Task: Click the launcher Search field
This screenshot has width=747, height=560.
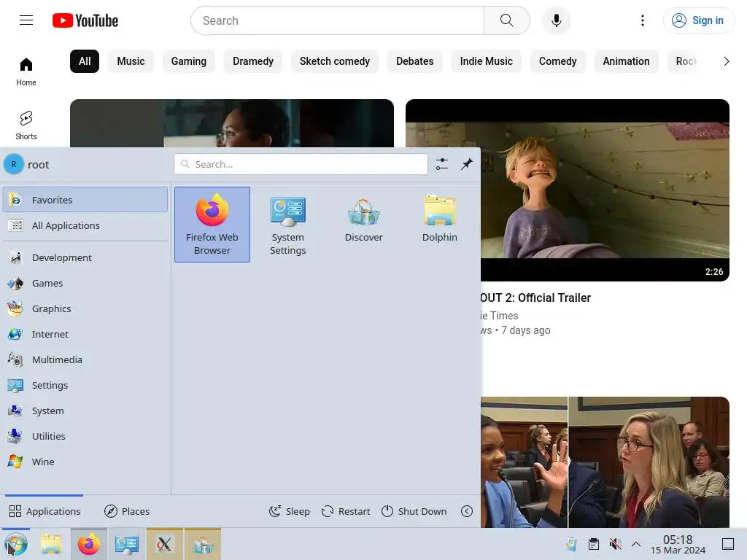Action: 301,164
